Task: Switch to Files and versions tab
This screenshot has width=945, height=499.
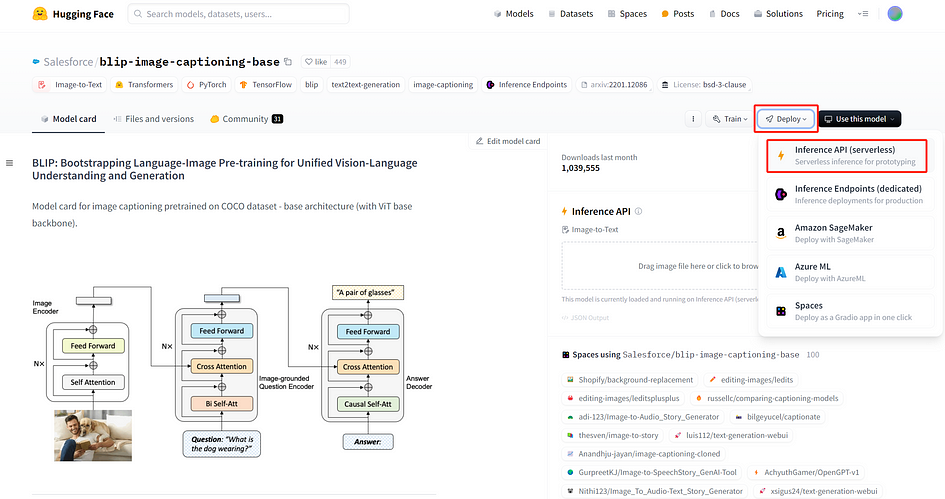Action: click(154, 119)
